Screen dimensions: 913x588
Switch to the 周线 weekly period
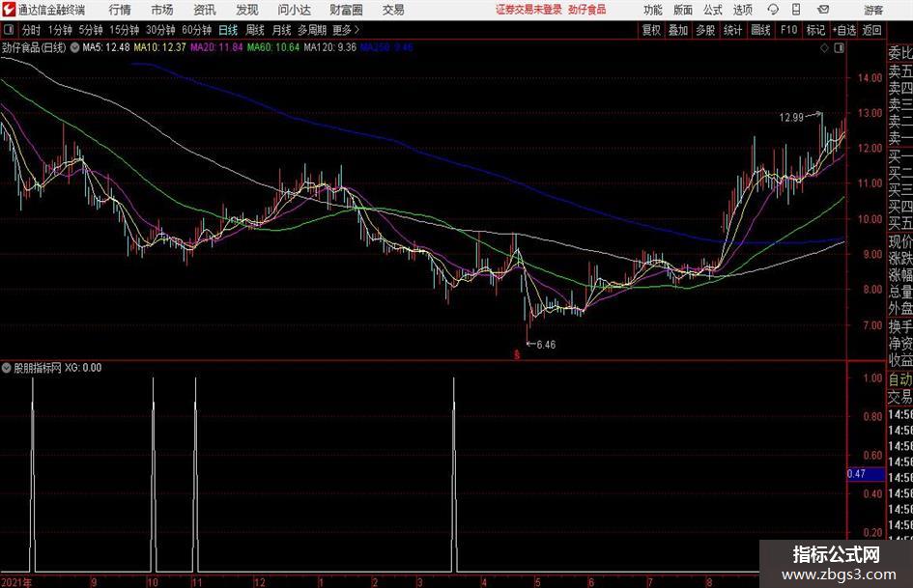pos(254,30)
